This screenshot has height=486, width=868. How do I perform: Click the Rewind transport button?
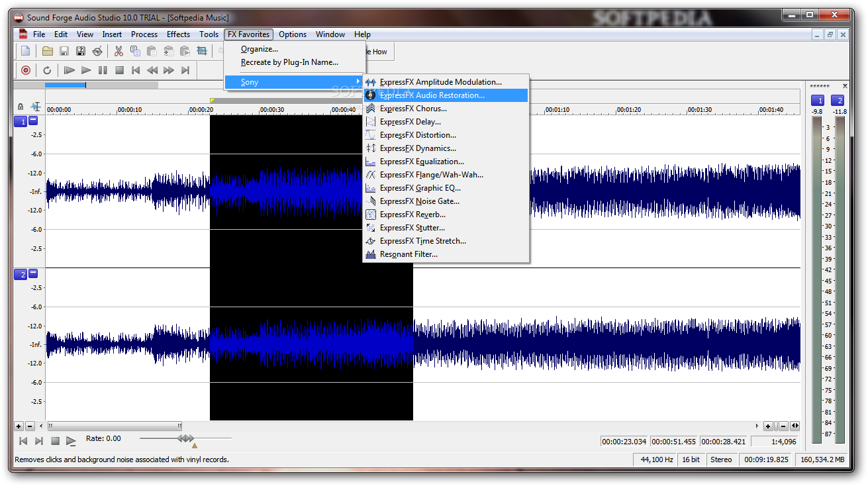point(152,70)
